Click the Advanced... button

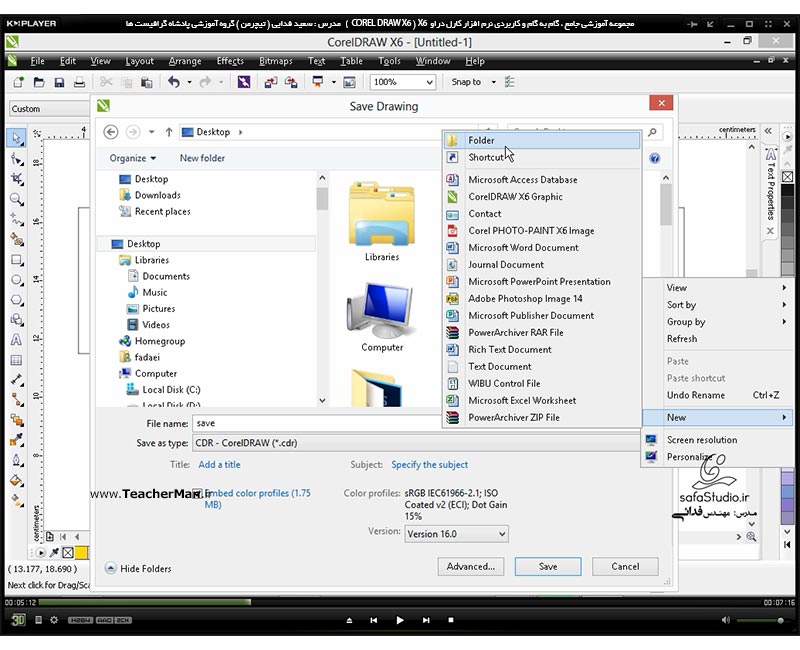(x=470, y=566)
